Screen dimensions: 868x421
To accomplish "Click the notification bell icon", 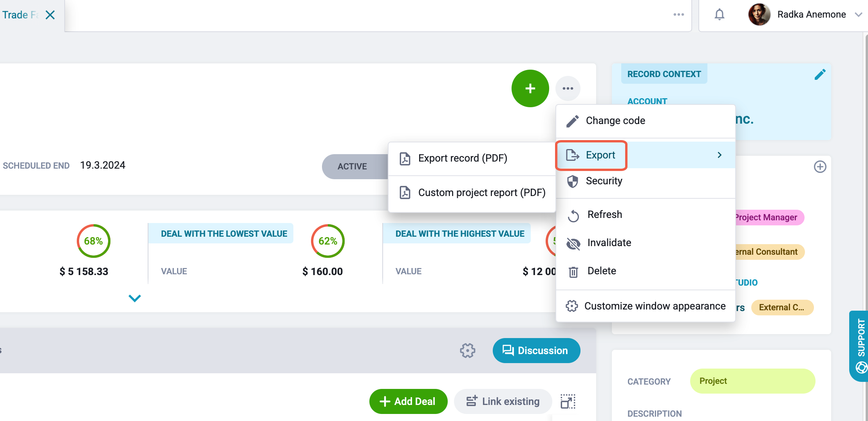I will point(719,15).
